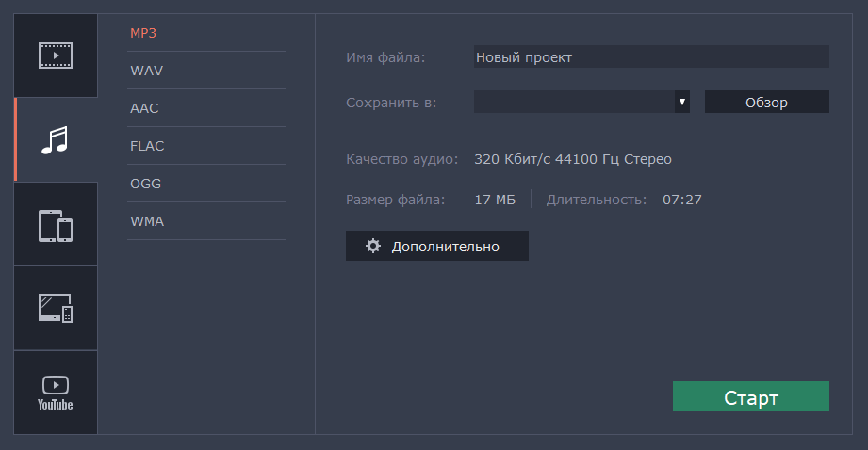Image resolution: width=868 pixels, height=450 pixels.
Task: Choose WMA audio format
Action: pos(147,221)
